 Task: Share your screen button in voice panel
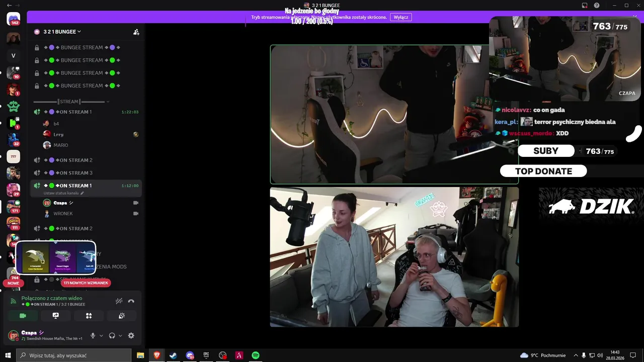coord(56,316)
